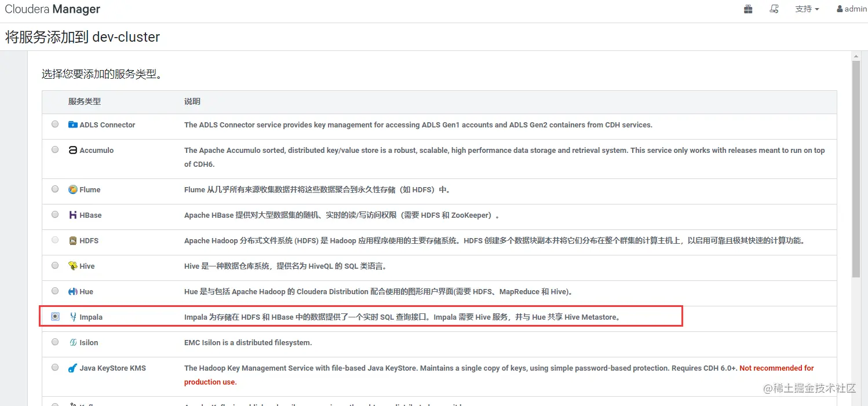The height and width of the screenshot is (406, 868).
Task: Open the parcels gift box icon
Action: coord(748,9)
